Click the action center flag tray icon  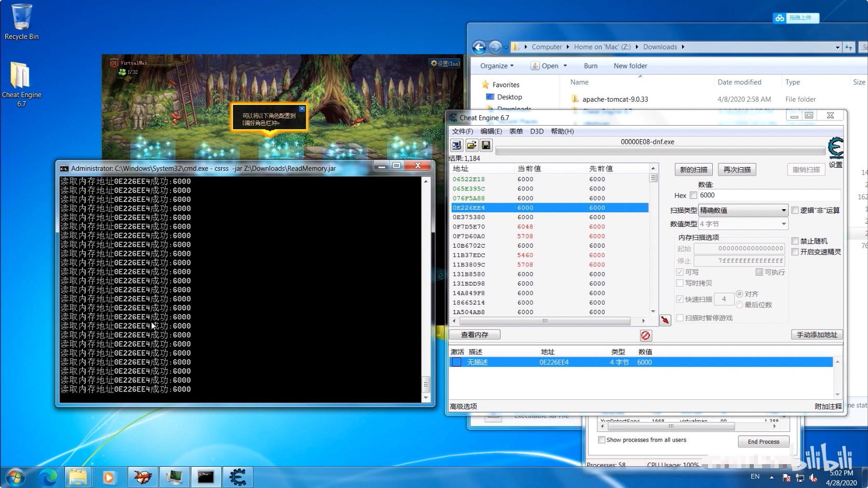pyautogui.click(x=786, y=478)
